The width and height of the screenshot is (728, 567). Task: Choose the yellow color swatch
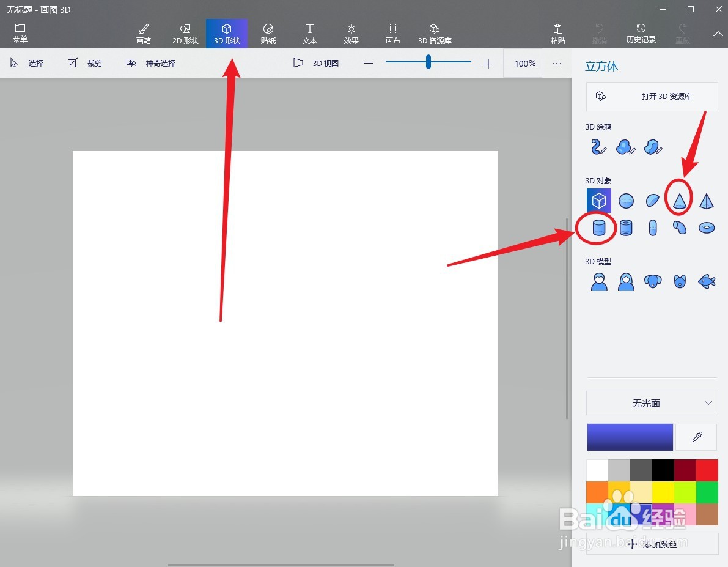663,492
